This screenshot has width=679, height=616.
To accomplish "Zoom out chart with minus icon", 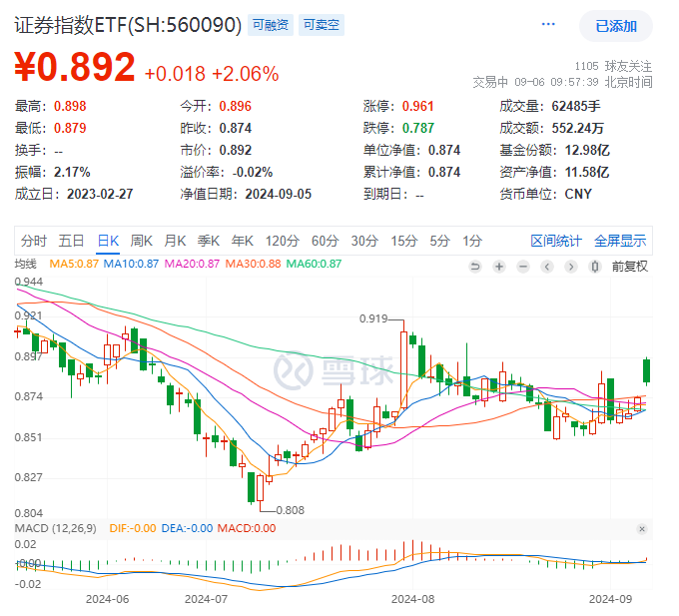I will point(523,267).
